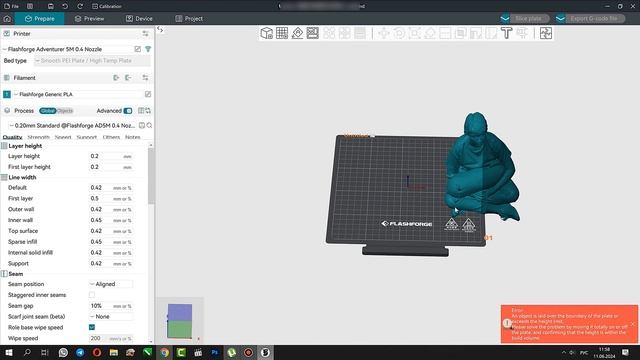Click the settings panel vertical scrollbar
The width and height of the screenshot is (640, 360).
151,176
